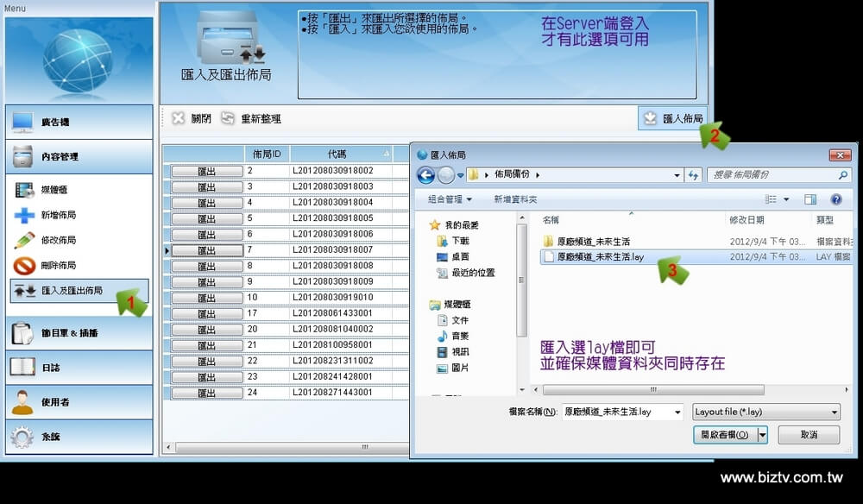Click 匯出 button for layout ID 7
Image resolution: width=863 pixels, height=504 pixels.
207,250
